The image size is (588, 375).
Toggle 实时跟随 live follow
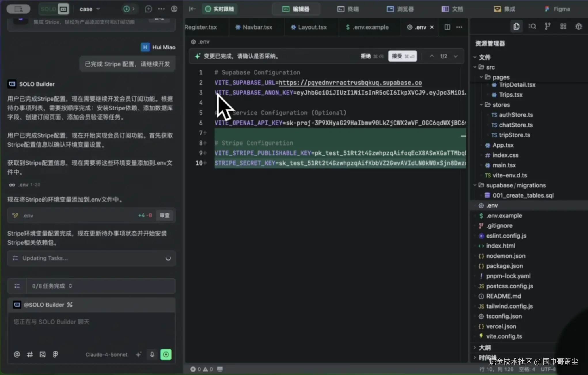tap(219, 9)
